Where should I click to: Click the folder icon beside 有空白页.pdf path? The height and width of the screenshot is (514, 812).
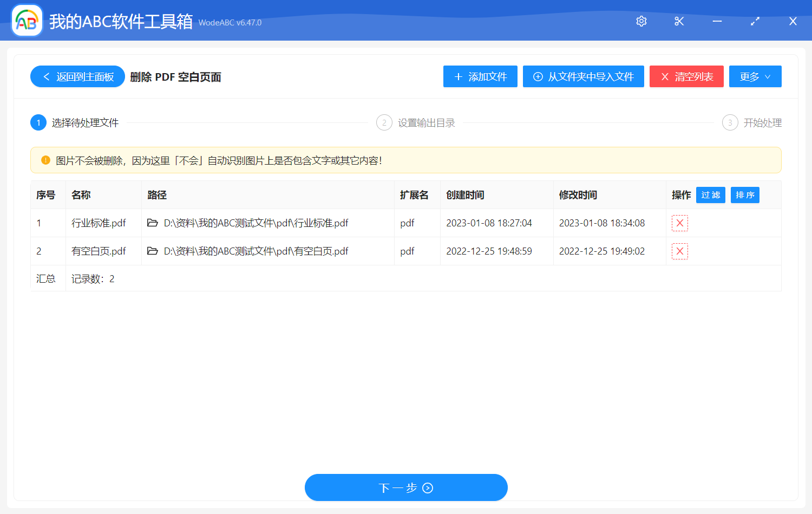click(152, 251)
